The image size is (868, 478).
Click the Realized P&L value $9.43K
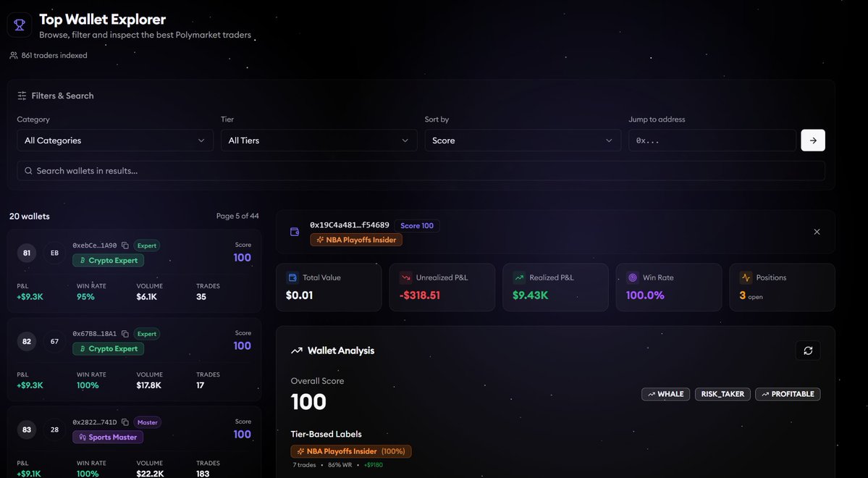click(x=531, y=295)
